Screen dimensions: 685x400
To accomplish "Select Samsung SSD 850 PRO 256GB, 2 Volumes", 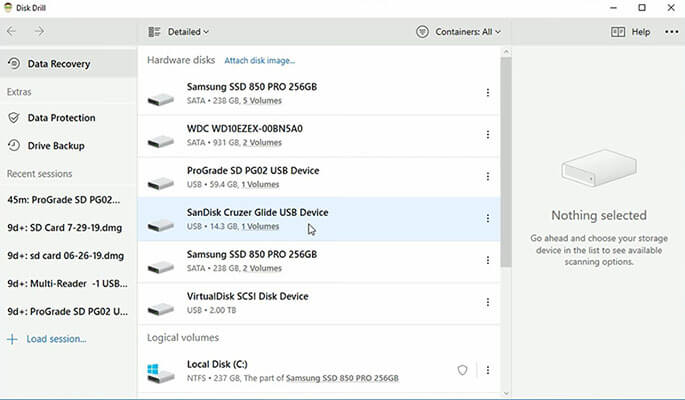I will [319, 261].
